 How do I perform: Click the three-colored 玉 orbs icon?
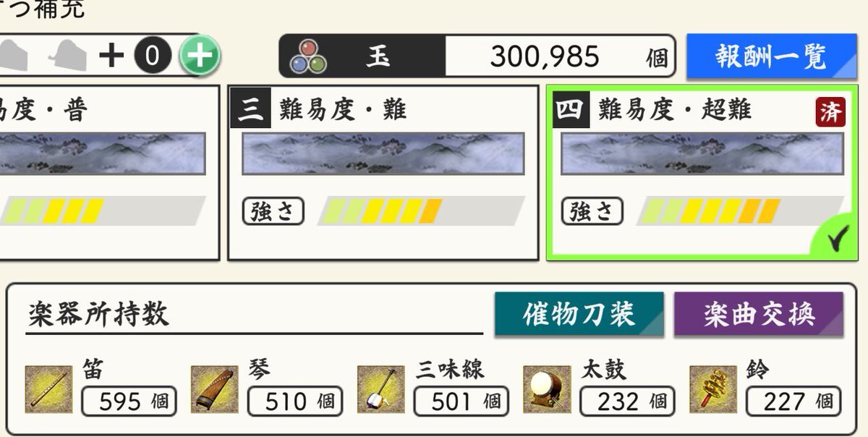309,56
